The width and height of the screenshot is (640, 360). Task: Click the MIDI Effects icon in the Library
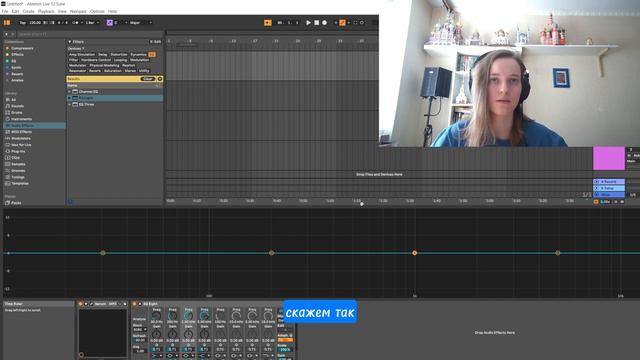pyautogui.click(x=7, y=132)
